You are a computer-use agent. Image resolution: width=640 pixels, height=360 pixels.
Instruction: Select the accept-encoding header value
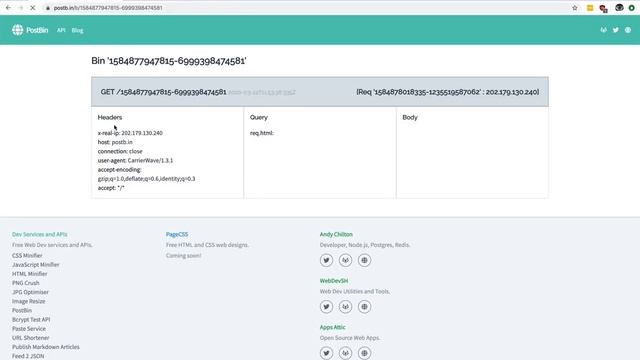[146, 179]
